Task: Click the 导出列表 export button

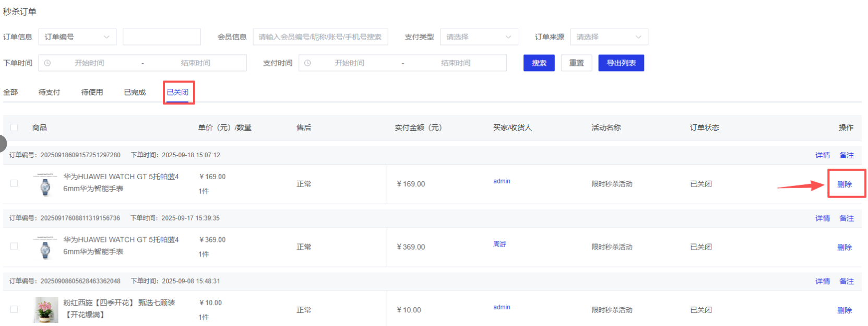Action: click(621, 63)
